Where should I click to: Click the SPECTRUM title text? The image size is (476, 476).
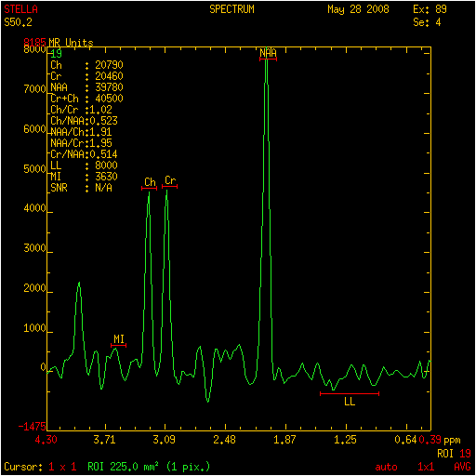[231, 9]
